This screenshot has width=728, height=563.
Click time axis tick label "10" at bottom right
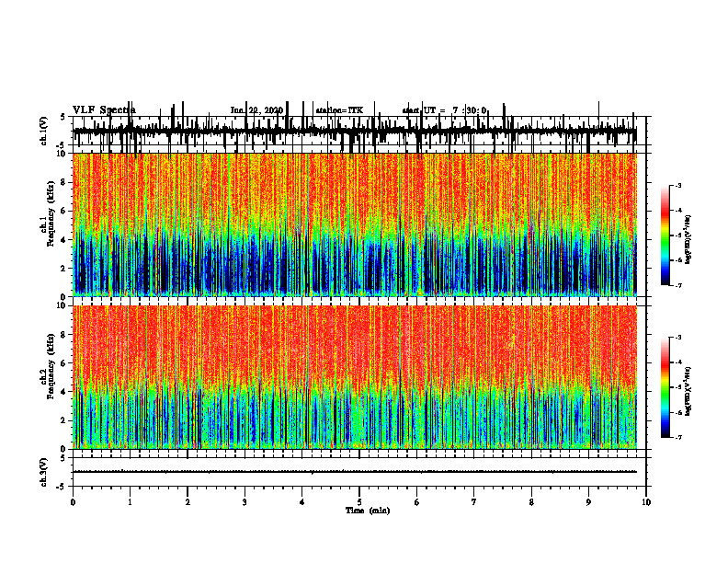coord(646,502)
